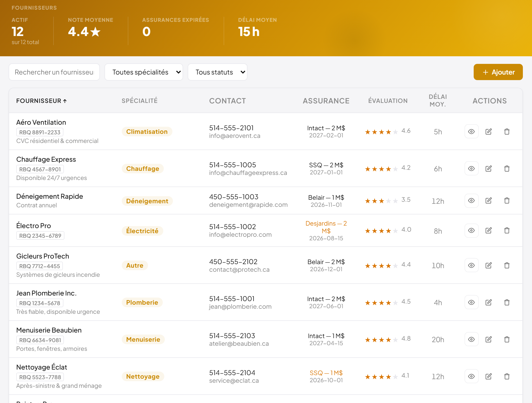View details of Gicleurs ProTech
The image size is (532, 403).
point(471,265)
